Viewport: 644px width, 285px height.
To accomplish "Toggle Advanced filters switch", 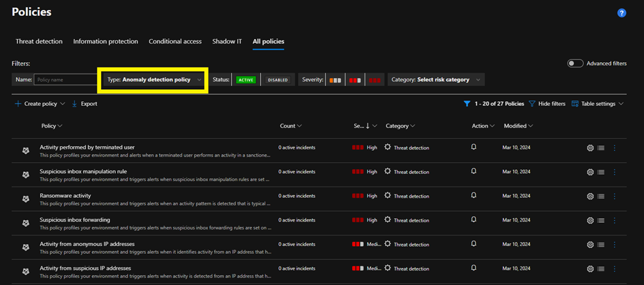I will click(575, 63).
